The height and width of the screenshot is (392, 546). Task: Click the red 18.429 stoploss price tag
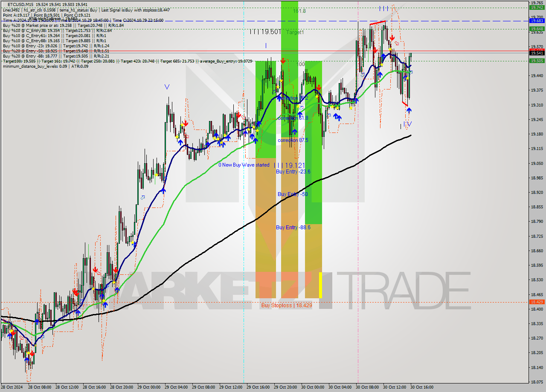tap(537, 302)
